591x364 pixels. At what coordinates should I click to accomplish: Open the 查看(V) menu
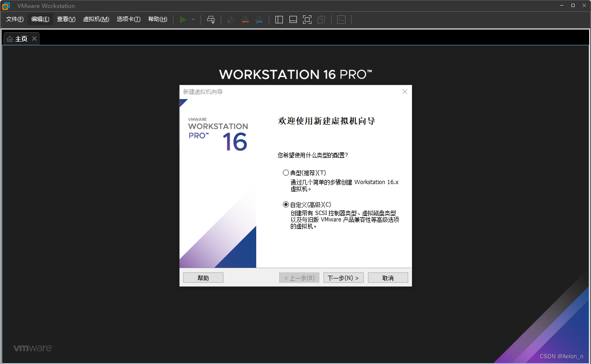pos(66,19)
